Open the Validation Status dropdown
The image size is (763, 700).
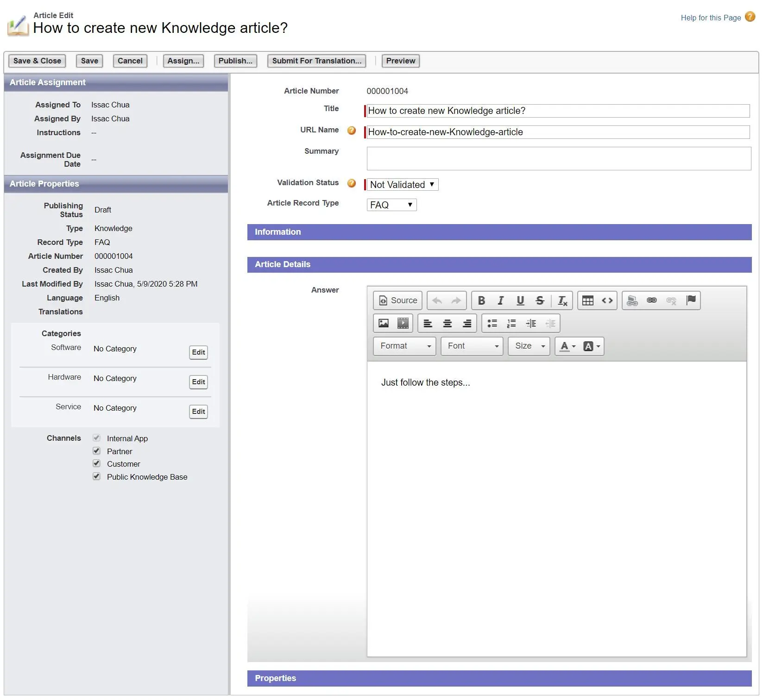(403, 185)
